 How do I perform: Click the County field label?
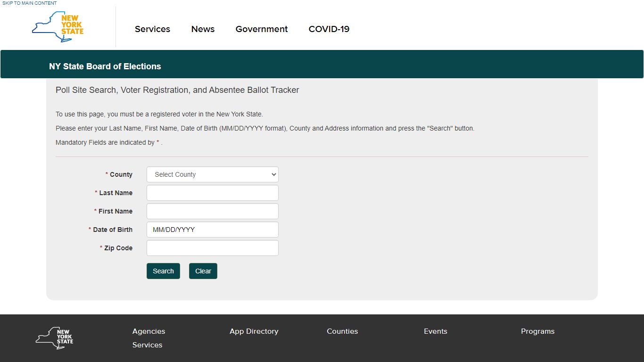coord(119,174)
